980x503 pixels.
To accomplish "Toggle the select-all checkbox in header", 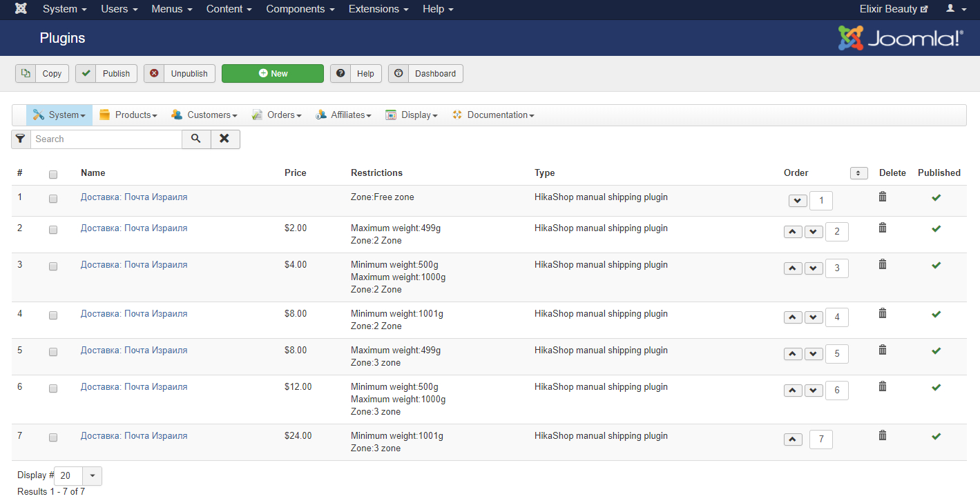I will point(53,175).
